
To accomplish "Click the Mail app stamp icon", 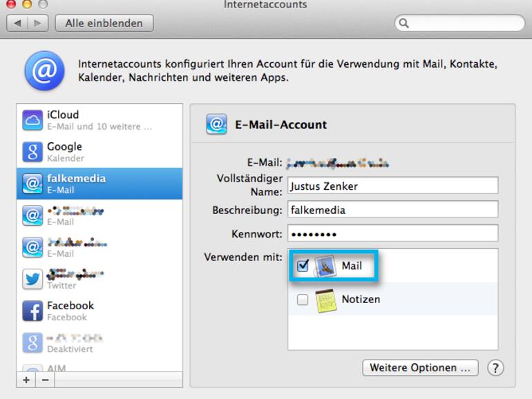I will click(325, 266).
